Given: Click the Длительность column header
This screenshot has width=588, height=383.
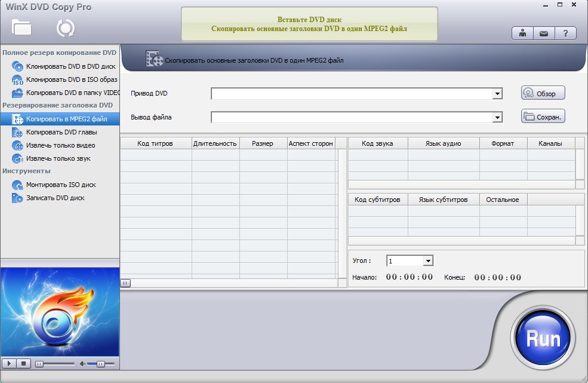Looking at the screenshot, I should 216,143.
